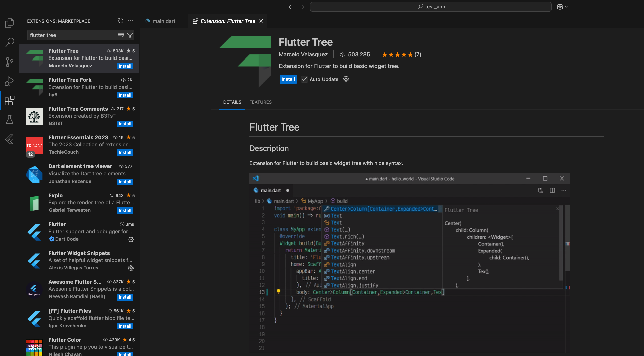Switch to the main.dart tab
Image resolution: width=644 pixels, height=356 pixels.
click(164, 21)
